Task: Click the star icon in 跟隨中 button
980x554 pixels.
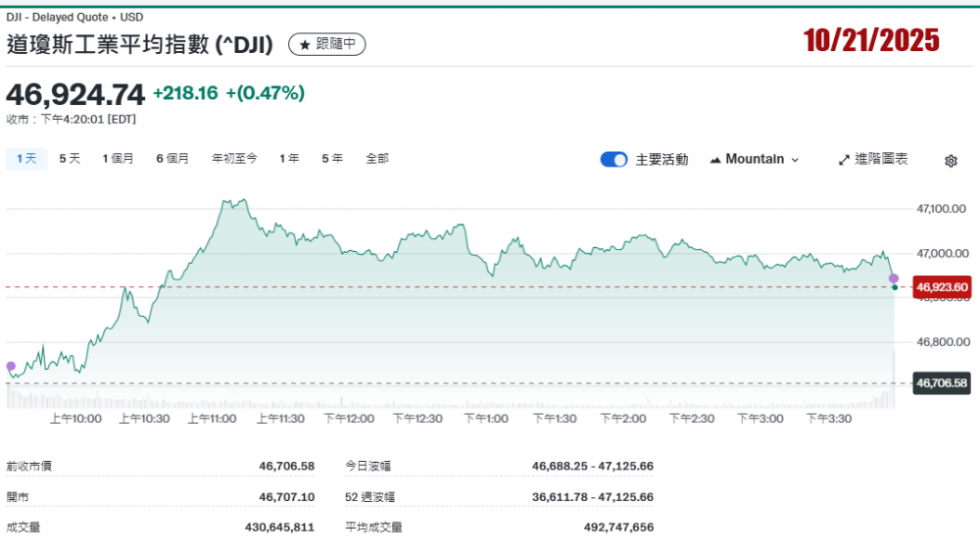Action: 305,45
